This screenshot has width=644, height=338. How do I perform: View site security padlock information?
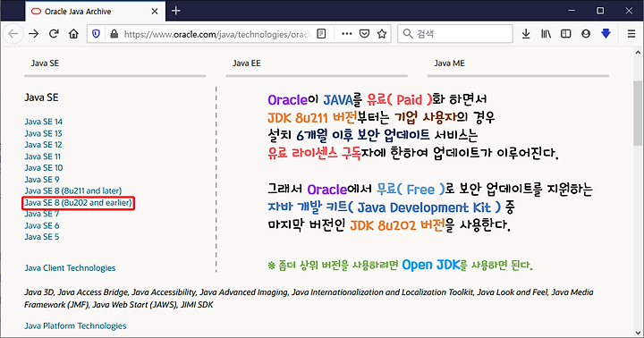pos(114,34)
